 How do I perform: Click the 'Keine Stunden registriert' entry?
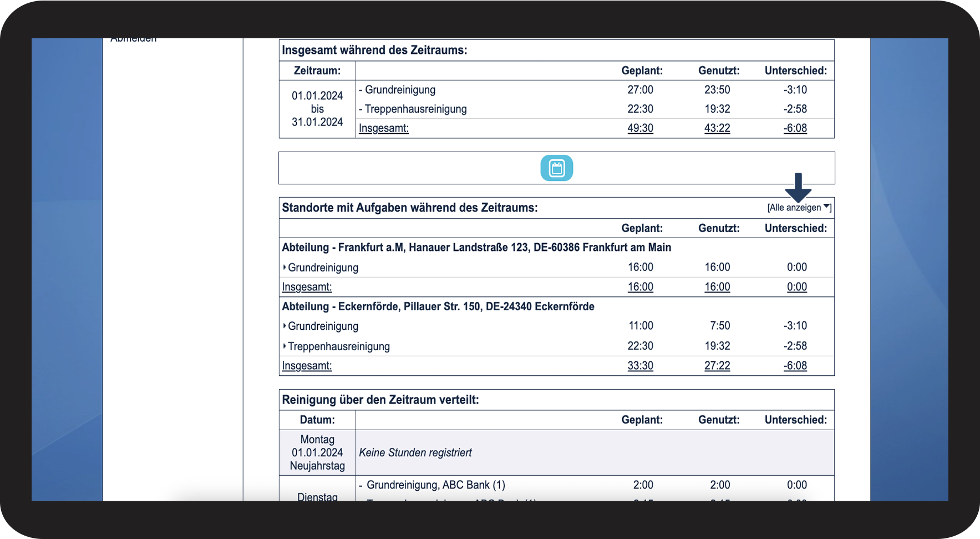[x=415, y=453]
